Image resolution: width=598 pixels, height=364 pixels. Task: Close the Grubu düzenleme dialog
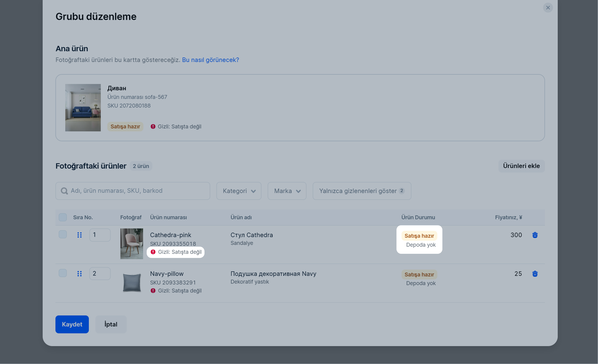548,8
